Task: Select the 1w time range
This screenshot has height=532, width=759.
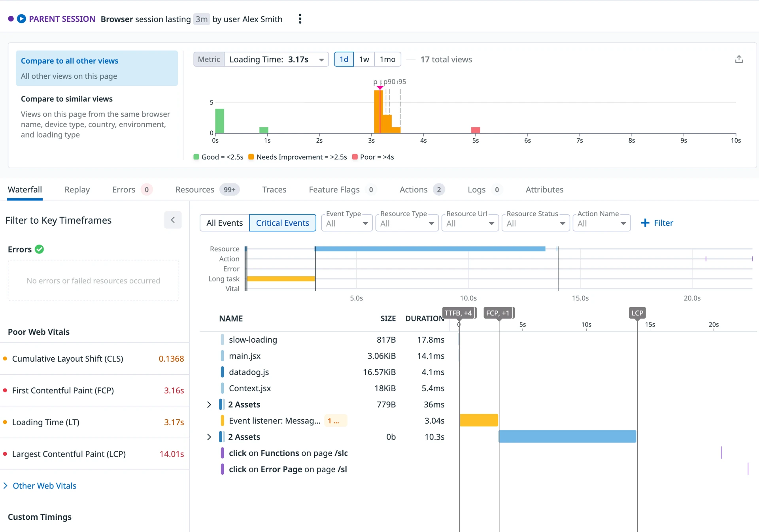Action: point(364,59)
